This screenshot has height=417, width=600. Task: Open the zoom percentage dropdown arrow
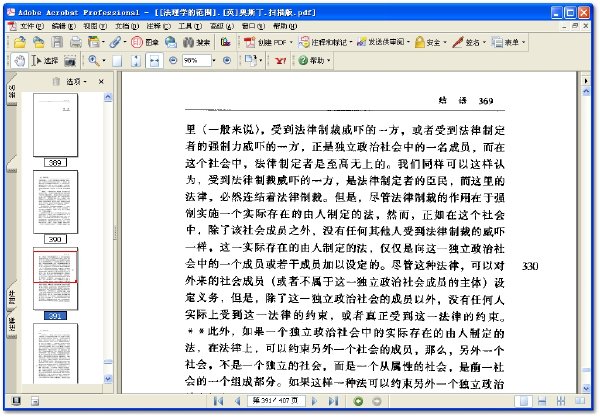[x=214, y=60]
